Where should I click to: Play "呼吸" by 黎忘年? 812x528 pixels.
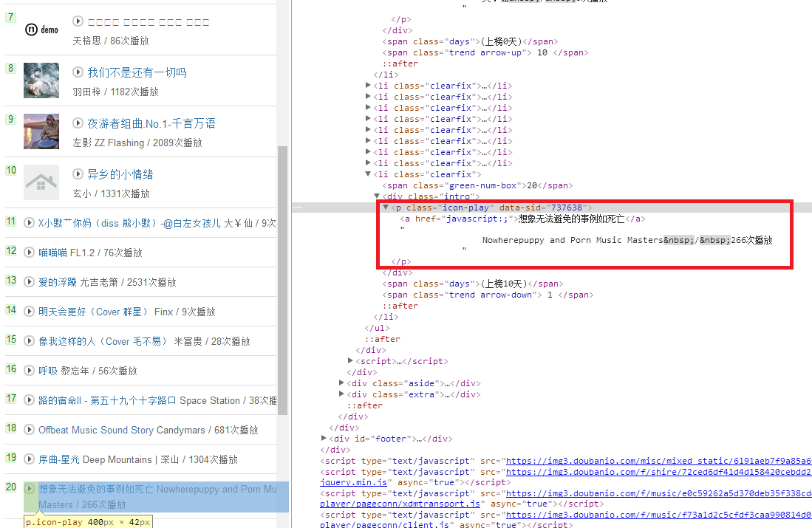[28, 370]
